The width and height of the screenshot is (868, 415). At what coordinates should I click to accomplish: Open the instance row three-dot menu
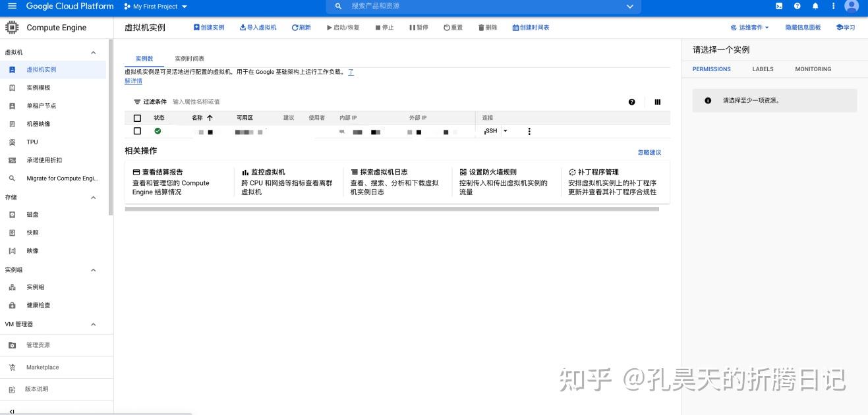tap(529, 131)
